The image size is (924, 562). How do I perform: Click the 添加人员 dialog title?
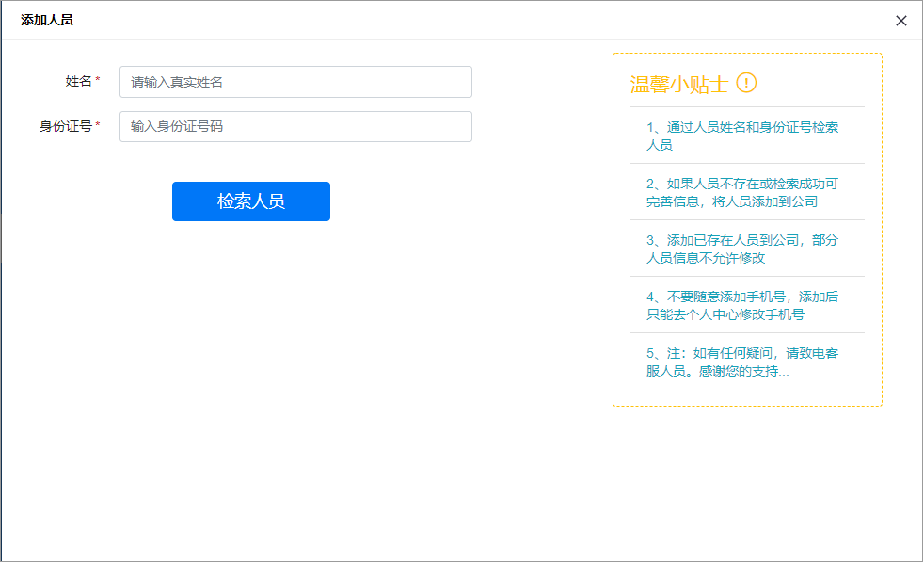pyautogui.click(x=46, y=20)
